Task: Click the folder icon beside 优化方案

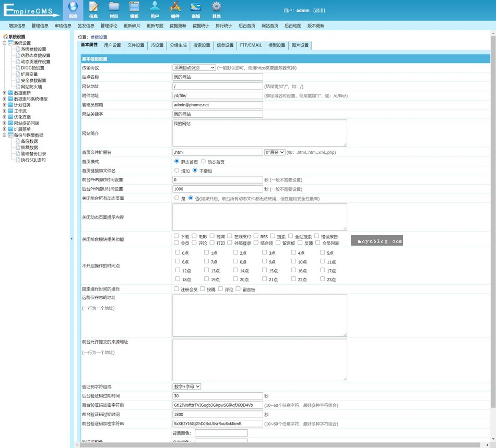Action: pos(10,117)
